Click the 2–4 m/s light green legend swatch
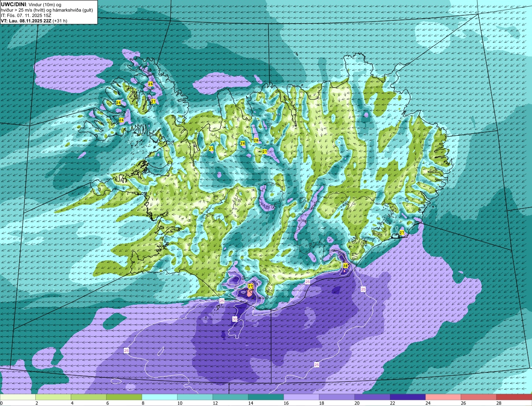Screen dimensions: 532x406 coord(53,397)
